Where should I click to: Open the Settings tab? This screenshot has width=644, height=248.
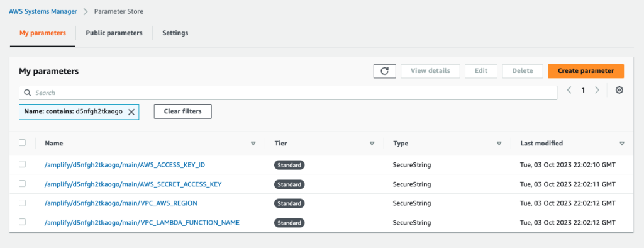pyautogui.click(x=175, y=33)
